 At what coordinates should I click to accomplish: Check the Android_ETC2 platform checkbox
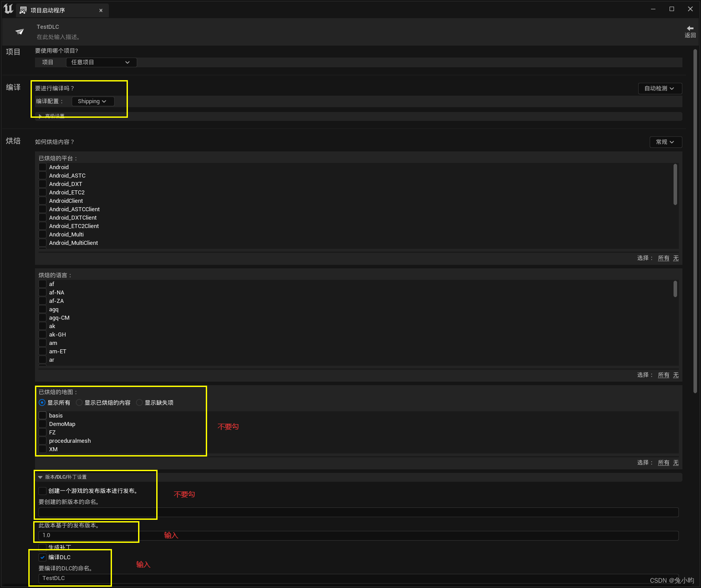pos(42,192)
